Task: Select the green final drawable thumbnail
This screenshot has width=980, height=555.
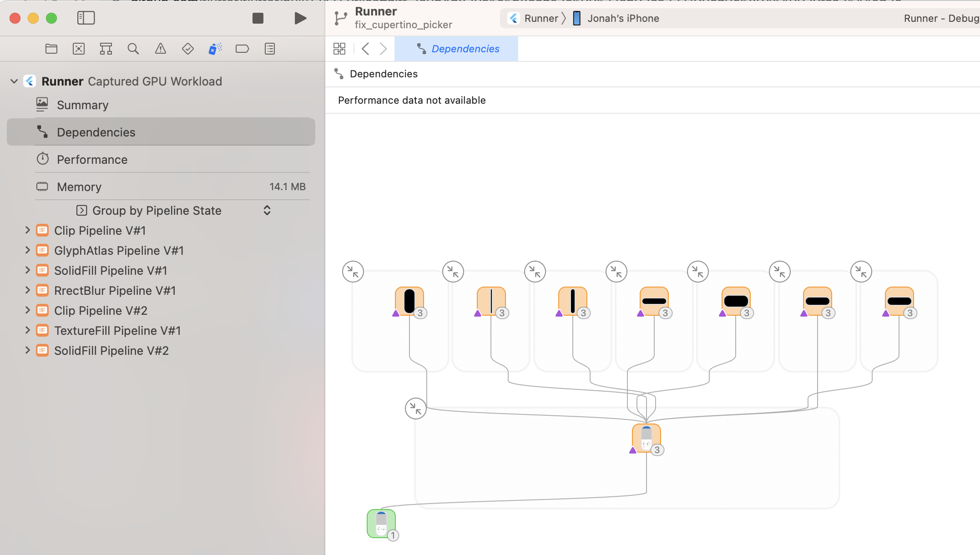Action: (x=381, y=523)
